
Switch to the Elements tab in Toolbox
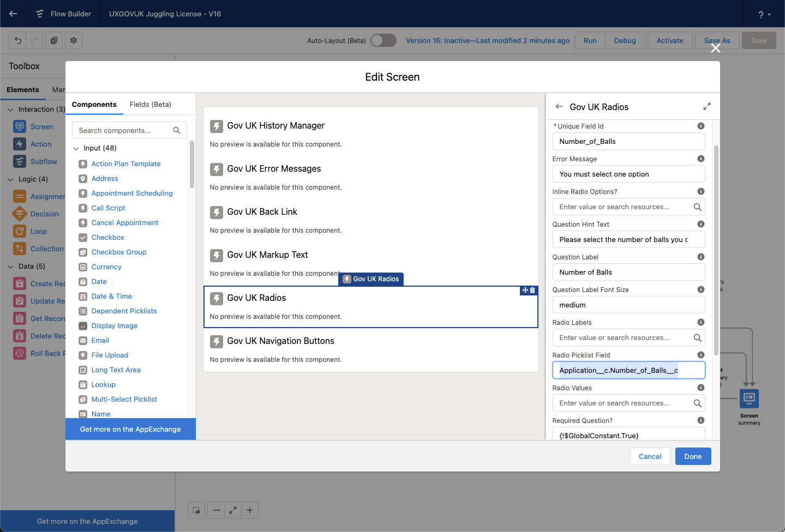click(22, 89)
